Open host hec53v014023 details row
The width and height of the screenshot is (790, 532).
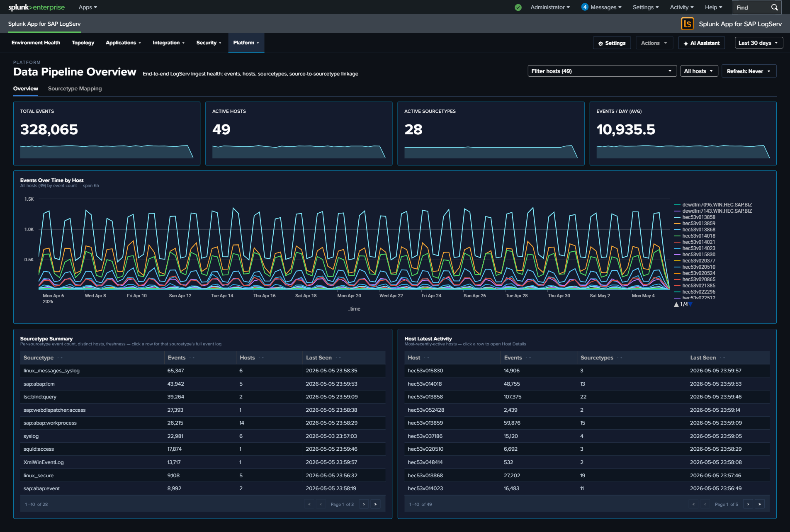tap(587, 488)
